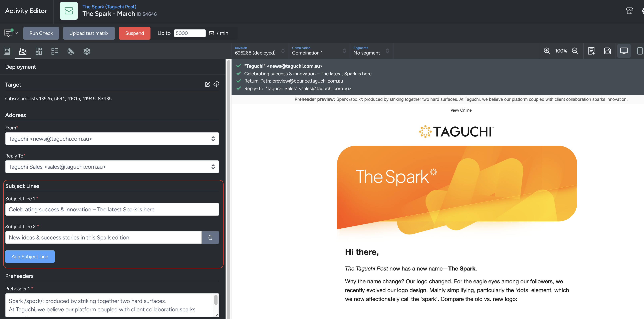Switch to mobile preview mode

(640, 51)
